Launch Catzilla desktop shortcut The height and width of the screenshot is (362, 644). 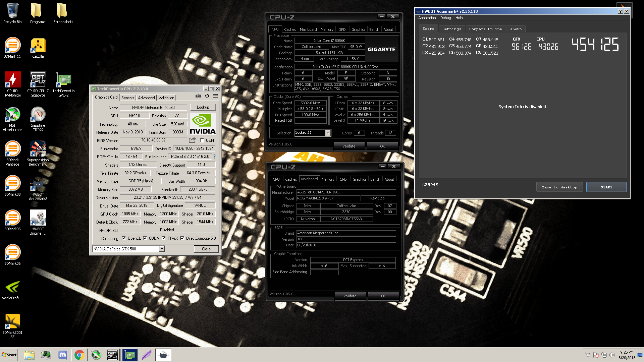[x=38, y=48]
